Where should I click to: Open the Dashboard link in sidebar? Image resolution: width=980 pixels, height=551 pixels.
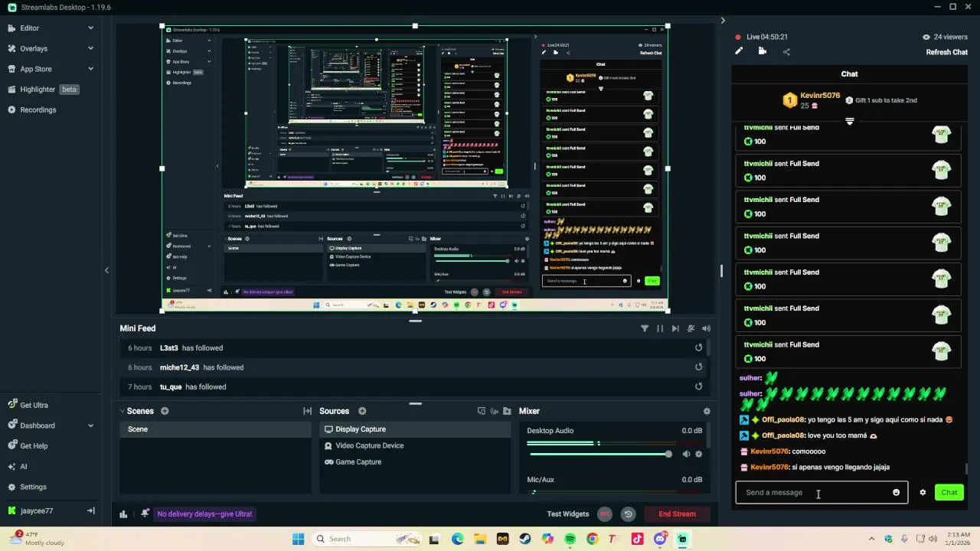(x=37, y=425)
